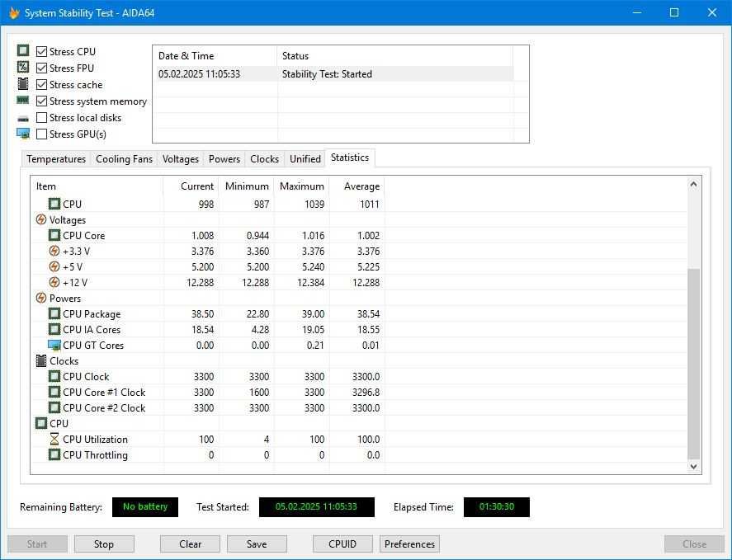This screenshot has width=732, height=560.
Task: Click the CPU Package chip icon
Action: click(x=54, y=313)
